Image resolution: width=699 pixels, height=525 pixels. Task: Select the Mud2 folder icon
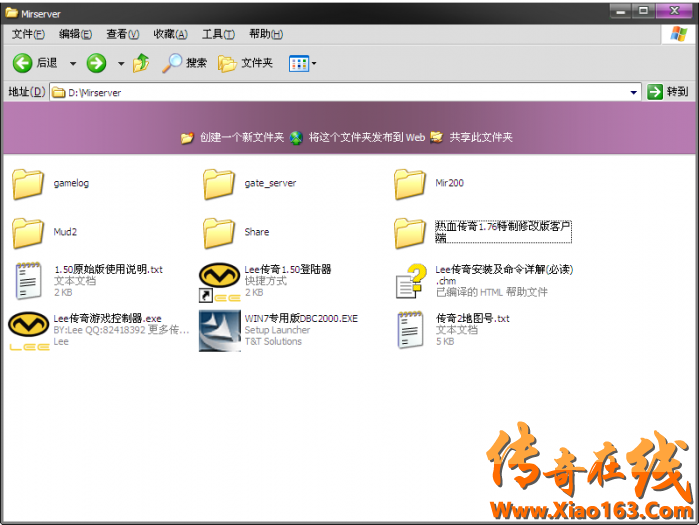pyautogui.click(x=28, y=233)
